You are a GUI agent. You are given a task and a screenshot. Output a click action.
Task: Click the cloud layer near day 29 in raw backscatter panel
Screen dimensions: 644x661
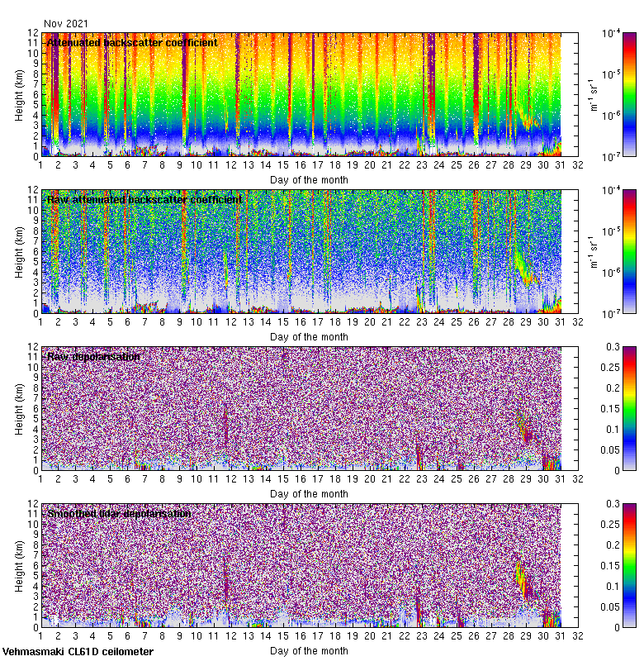(522, 263)
